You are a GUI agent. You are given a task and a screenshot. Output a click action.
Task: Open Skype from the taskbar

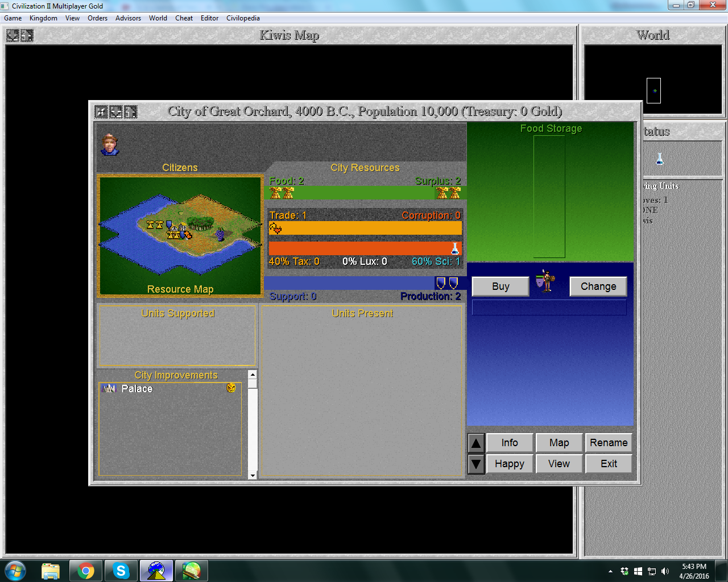(x=121, y=571)
